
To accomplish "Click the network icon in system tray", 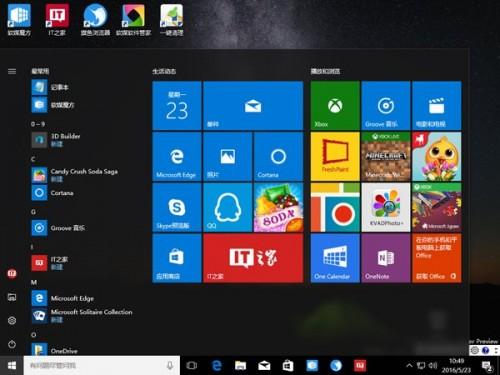I will click(421, 365).
